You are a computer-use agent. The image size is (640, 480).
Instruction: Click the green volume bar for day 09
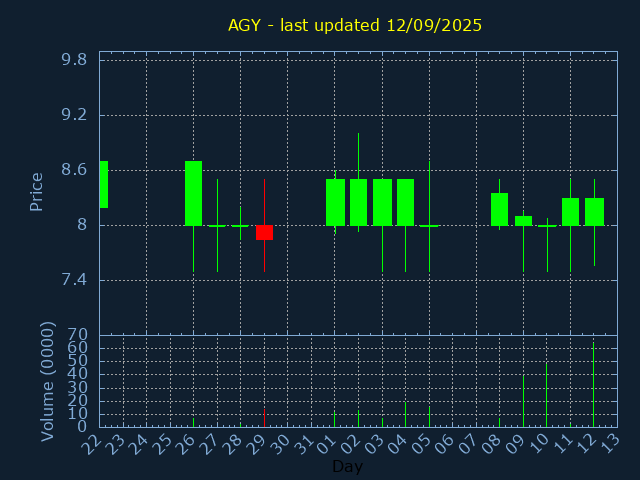(523, 401)
